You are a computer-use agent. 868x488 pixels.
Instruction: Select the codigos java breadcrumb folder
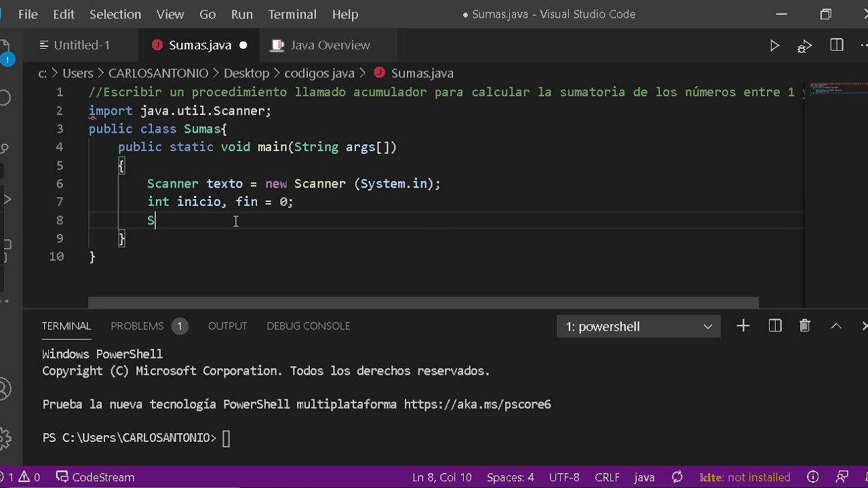point(319,73)
